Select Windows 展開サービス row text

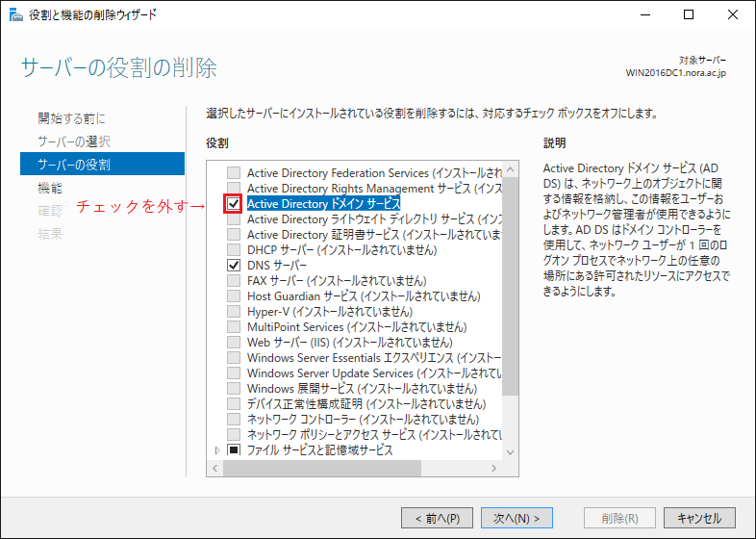point(362,389)
